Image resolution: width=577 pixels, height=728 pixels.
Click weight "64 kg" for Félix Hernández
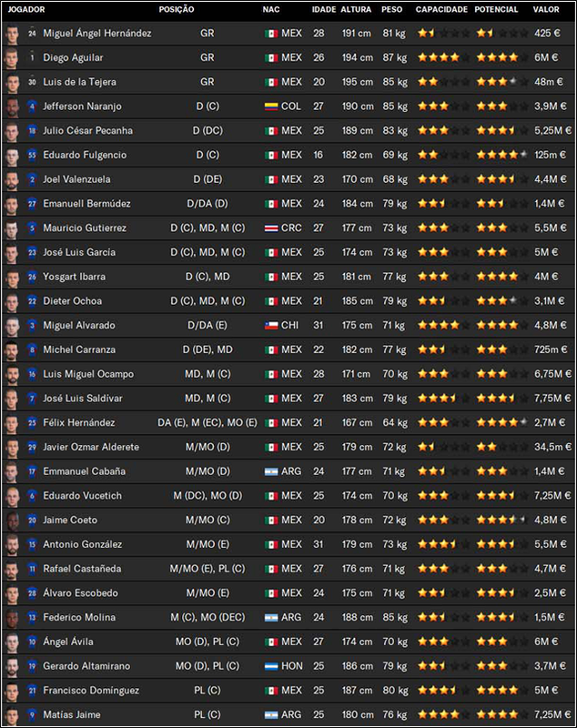pos(395,422)
